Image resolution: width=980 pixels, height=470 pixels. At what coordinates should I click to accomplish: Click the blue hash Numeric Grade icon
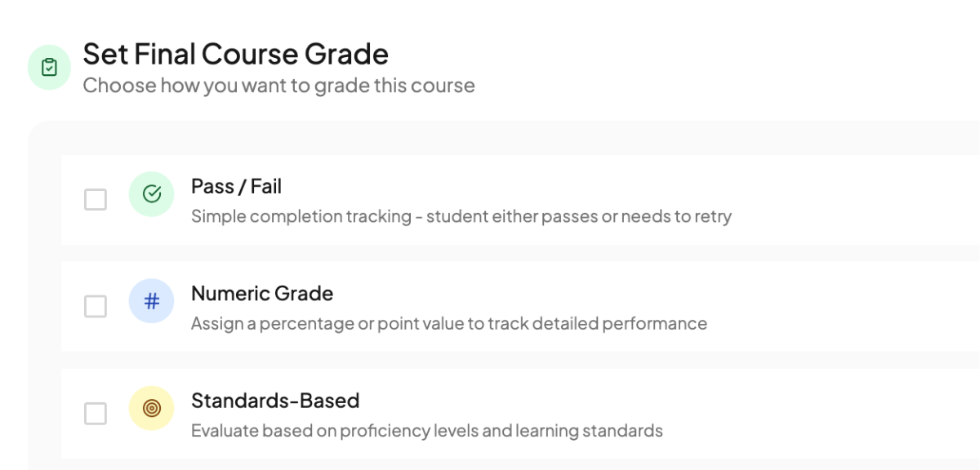151,301
